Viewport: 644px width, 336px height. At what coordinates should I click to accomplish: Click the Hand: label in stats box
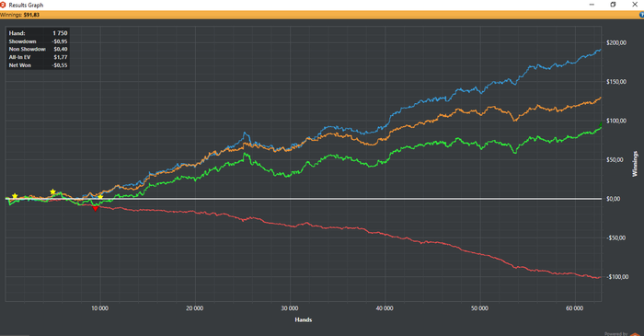pyautogui.click(x=17, y=33)
